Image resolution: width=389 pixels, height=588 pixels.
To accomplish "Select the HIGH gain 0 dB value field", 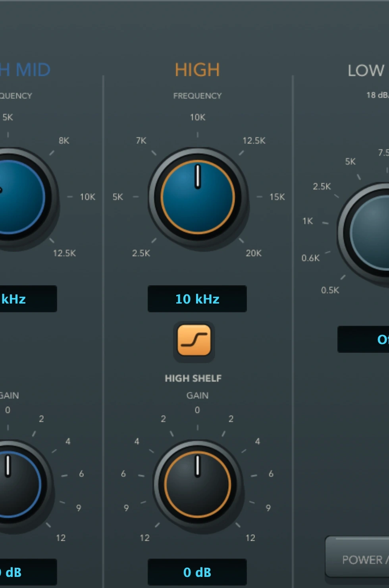I will (x=197, y=572).
